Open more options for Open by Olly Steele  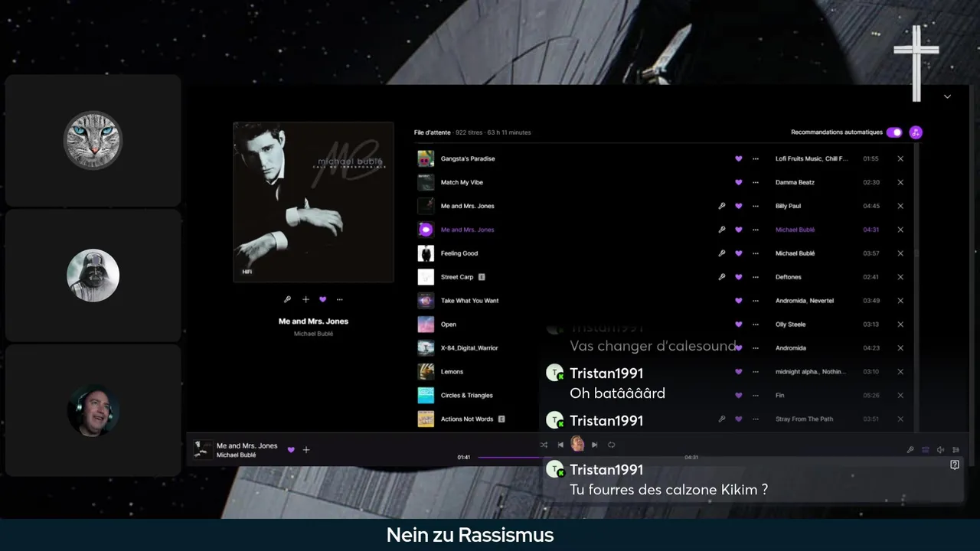756,324
